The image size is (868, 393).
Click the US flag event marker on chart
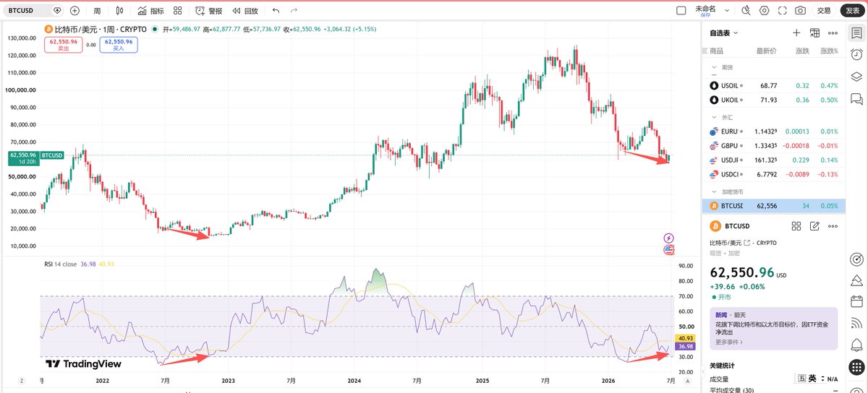click(x=668, y=250)
